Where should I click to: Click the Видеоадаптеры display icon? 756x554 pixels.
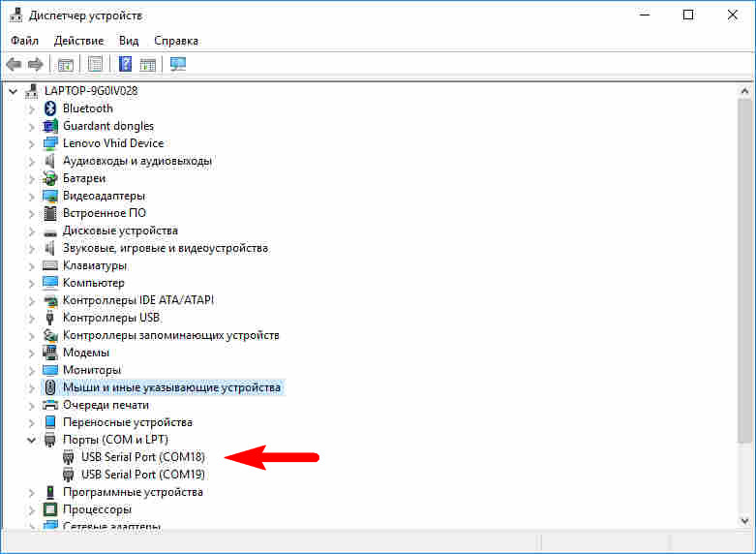pos(50,196)
